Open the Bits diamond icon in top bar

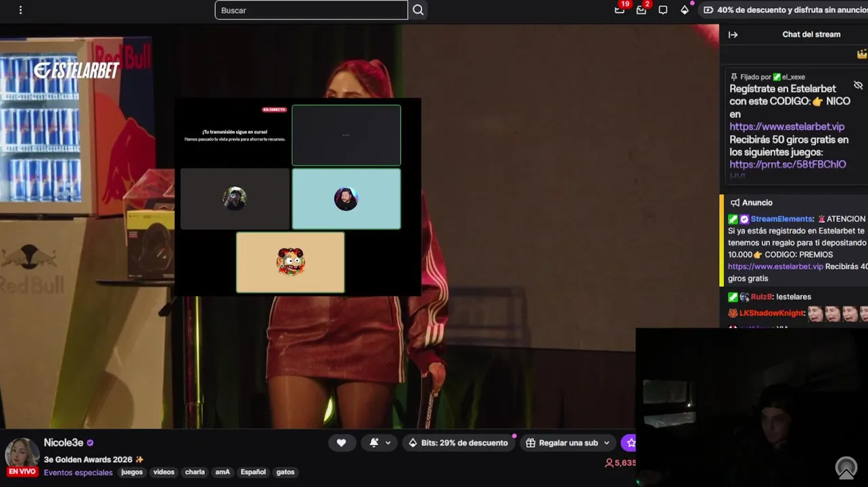click(x=685, y=10)
